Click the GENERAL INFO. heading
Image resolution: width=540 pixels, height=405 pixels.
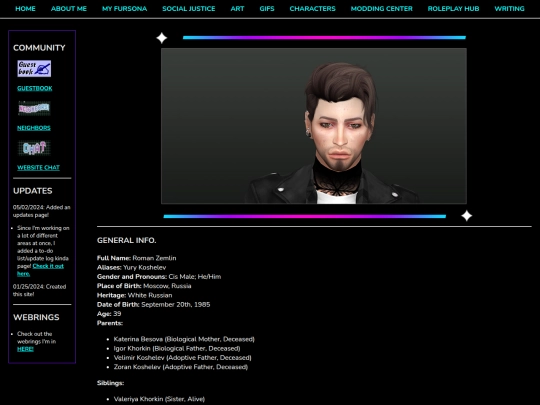(x=126, y=240)
